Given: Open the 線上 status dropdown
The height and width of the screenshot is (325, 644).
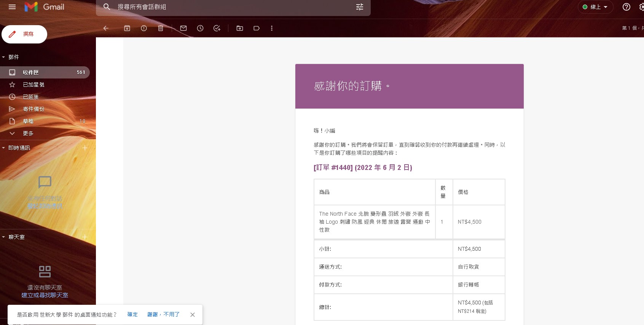Looking at the screenshot, I should 596,7.
